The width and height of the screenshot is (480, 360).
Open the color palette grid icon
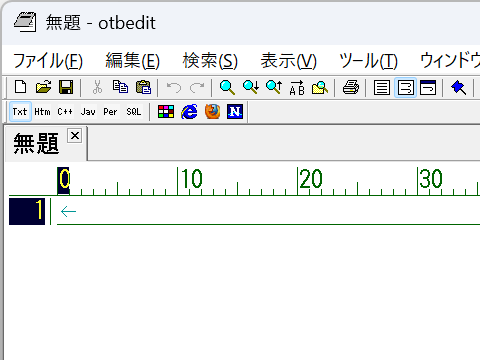[x=166, y=112]
